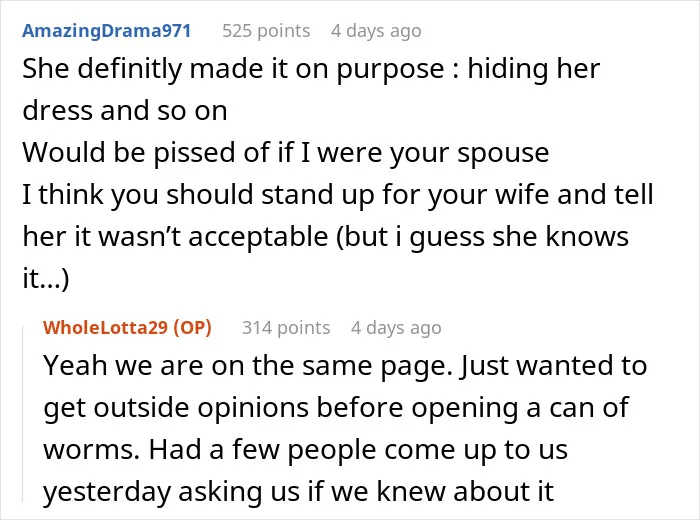The image size is (700, 520).
Task: Click the 'Would be pissed of' sentence
Action: pos(286,153)
